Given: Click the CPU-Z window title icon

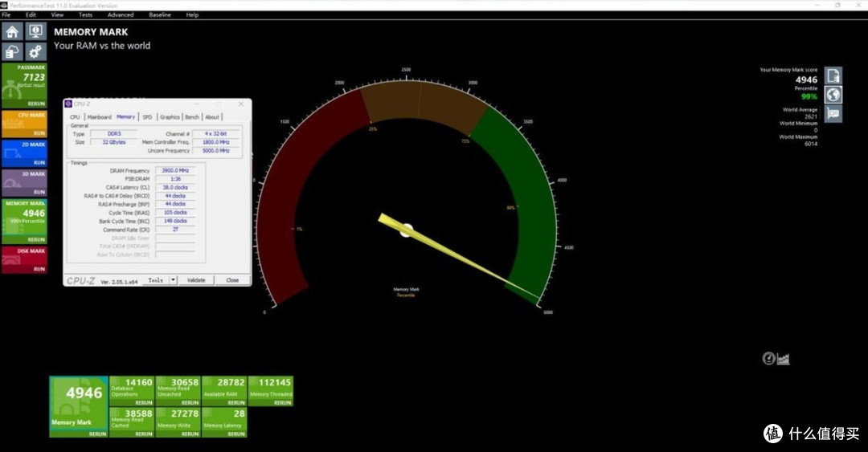Looking at the screenshot, I should click(x=68, y=104).
